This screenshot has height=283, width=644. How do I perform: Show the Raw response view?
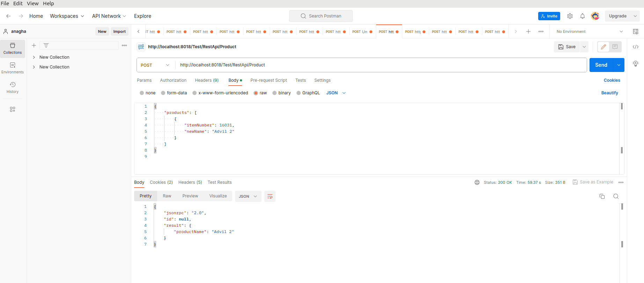tap(167, 196)
